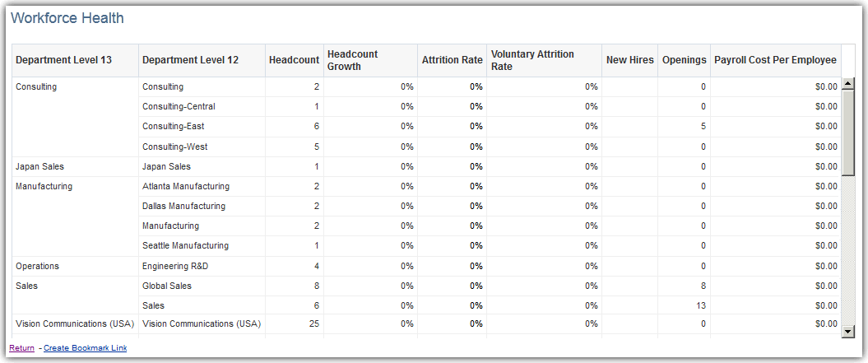Select the Seattle Manufacturing cell

click(202, 245)
